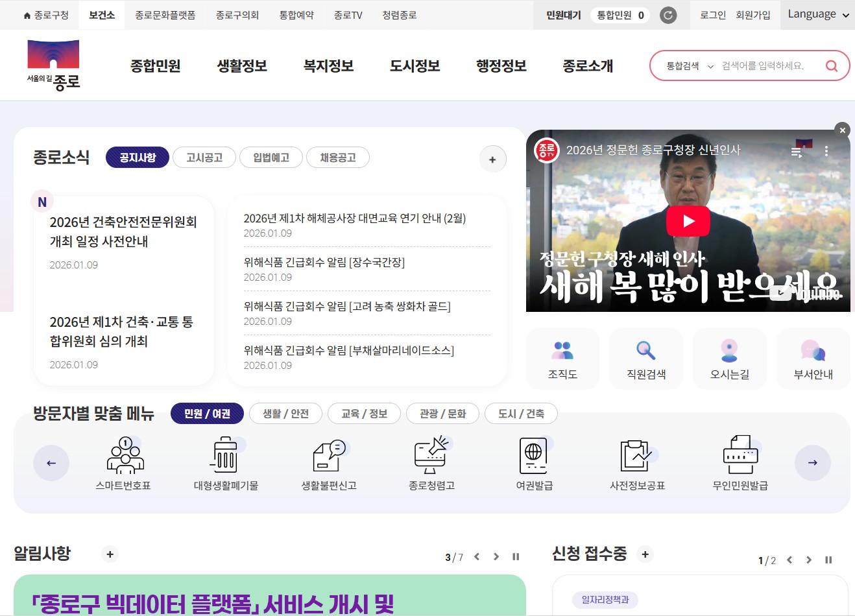The width and height of the screenshot is (855, 616).
Task: Expand the 통합검색 search scope dropdown
Action: coord(690,65)
